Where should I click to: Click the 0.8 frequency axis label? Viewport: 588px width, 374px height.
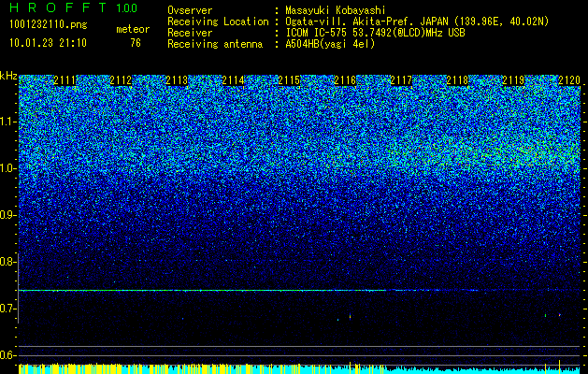click(7, 262)
